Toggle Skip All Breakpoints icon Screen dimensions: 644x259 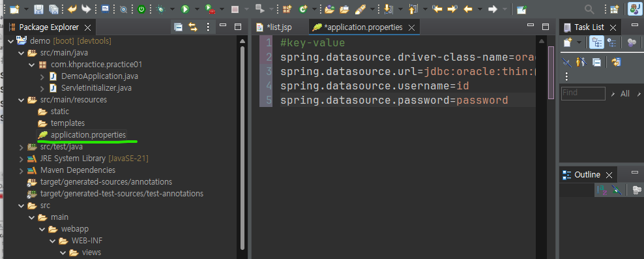(x=124, y=9)
